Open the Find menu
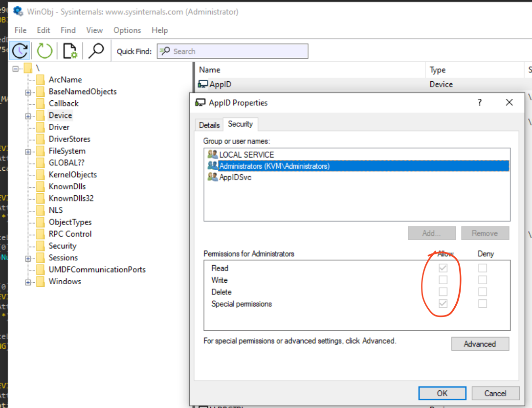This screenshot has height=408, width=532. [68, 30]
